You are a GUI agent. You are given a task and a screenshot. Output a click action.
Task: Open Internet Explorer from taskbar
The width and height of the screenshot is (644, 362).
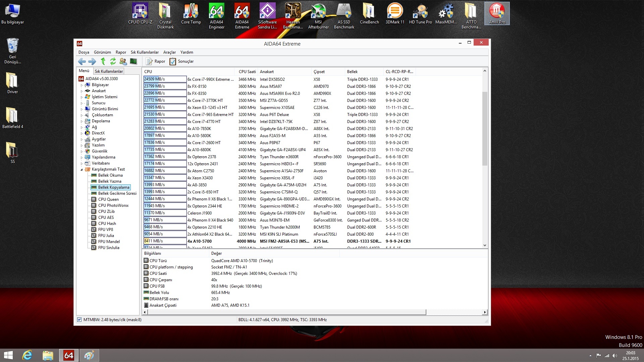click(27, 355)
